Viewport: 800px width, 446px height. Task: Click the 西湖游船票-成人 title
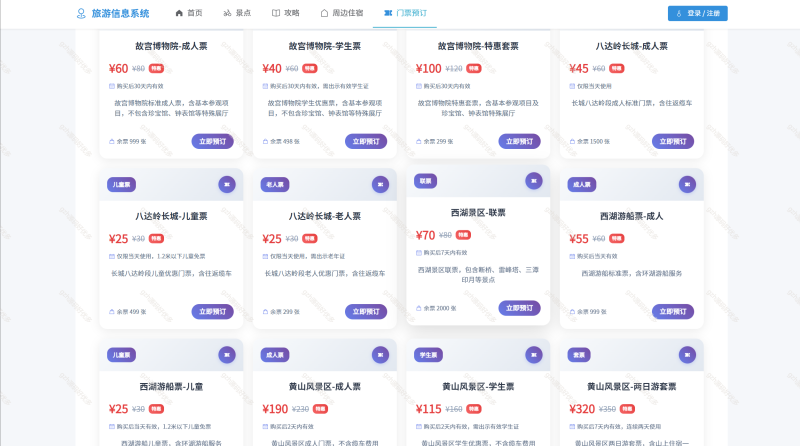[632, 216]
